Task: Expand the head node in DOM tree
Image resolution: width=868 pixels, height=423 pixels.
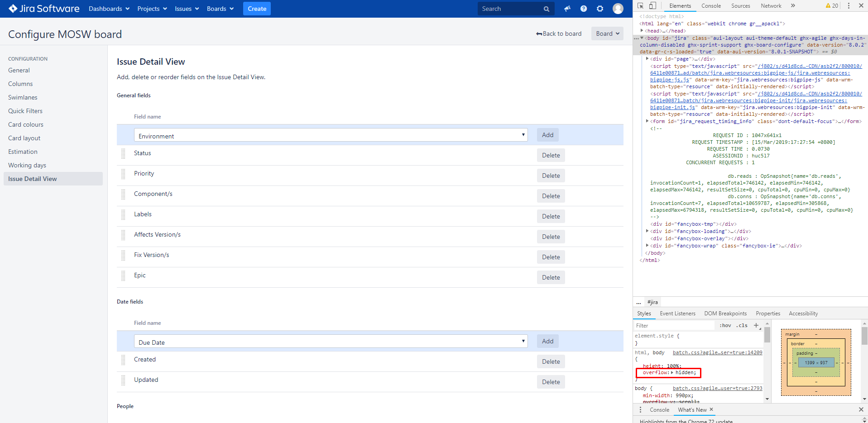Action: point(642,31)
